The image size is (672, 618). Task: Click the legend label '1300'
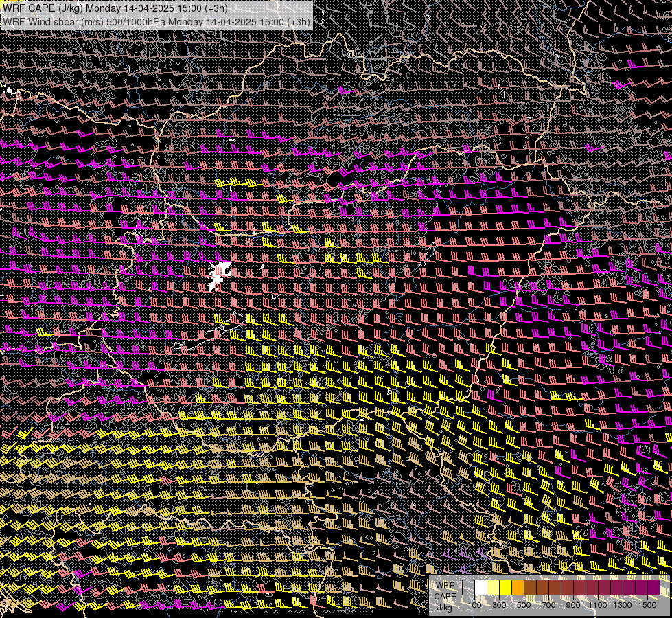tap(623, 605)
